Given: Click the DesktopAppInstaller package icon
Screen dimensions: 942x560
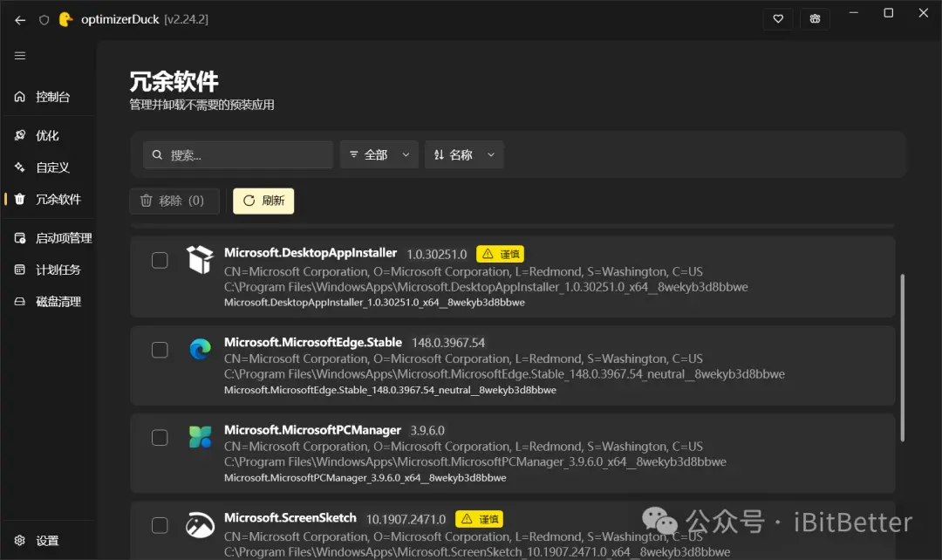Looking at the screenshot, I should point(200,260).
